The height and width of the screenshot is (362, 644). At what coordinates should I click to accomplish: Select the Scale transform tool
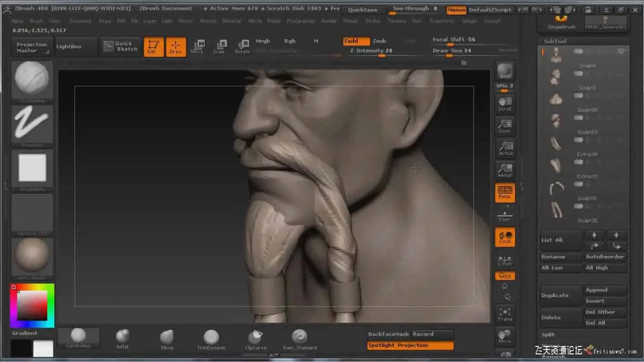click(x=219, y=47)
